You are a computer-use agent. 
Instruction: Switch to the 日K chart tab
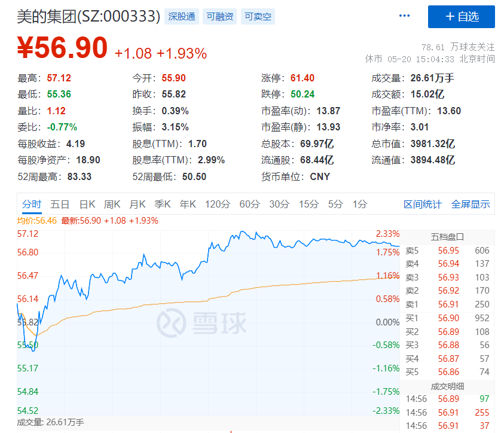click(x=87, y=204)
